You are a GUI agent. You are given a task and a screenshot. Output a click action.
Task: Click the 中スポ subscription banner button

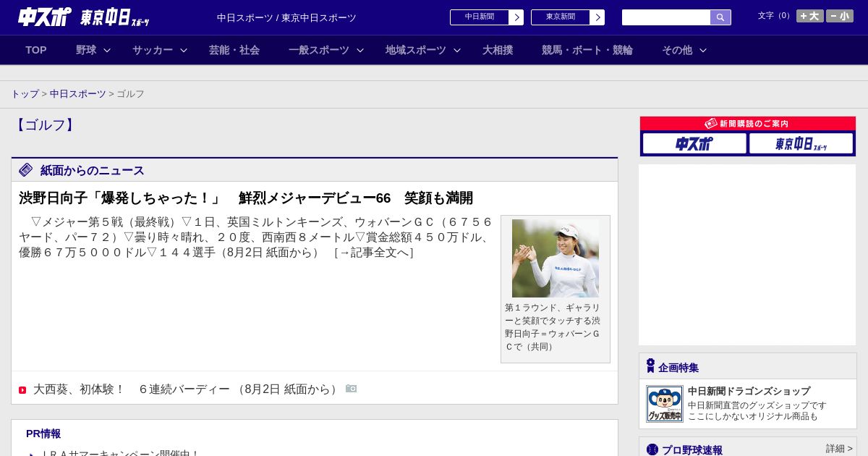point(694,143)
